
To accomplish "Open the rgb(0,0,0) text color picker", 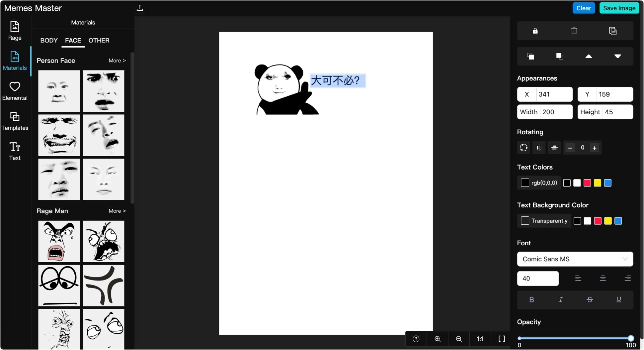I will point(539,183).
